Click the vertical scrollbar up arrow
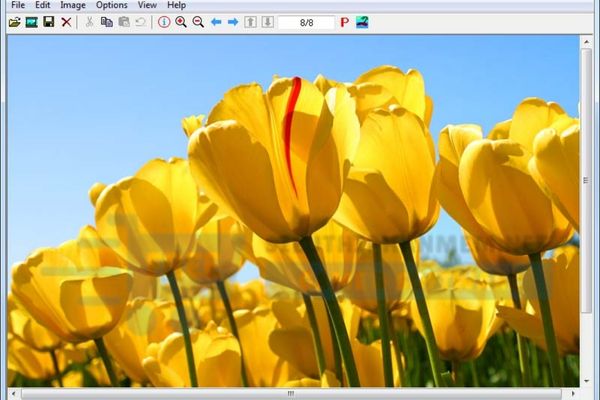600x400 pixels. tap(587, 41)
